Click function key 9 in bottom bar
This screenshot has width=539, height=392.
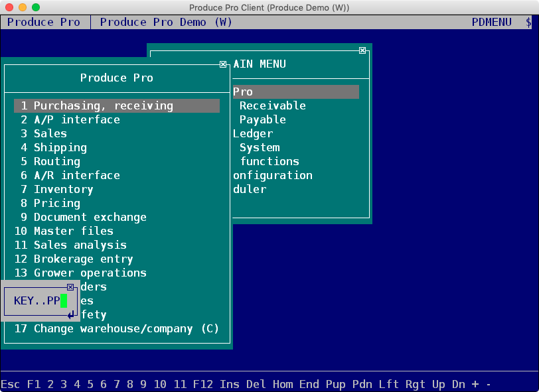[143, 384]
